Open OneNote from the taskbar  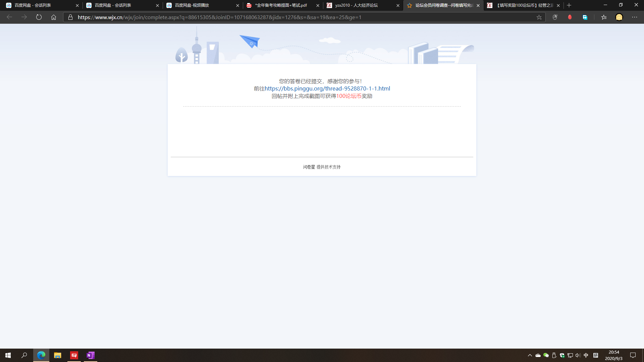(90, 355)
